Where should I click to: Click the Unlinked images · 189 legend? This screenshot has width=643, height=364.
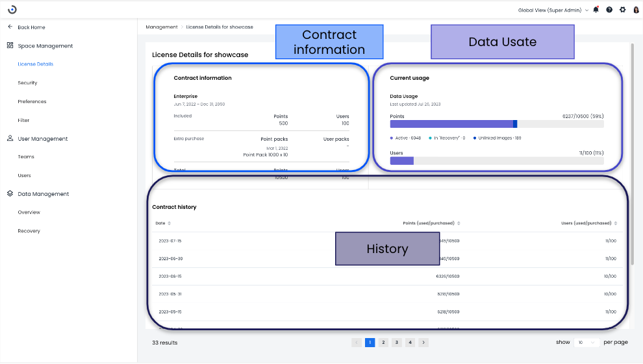pyautogui.click(x=497, y=138)
